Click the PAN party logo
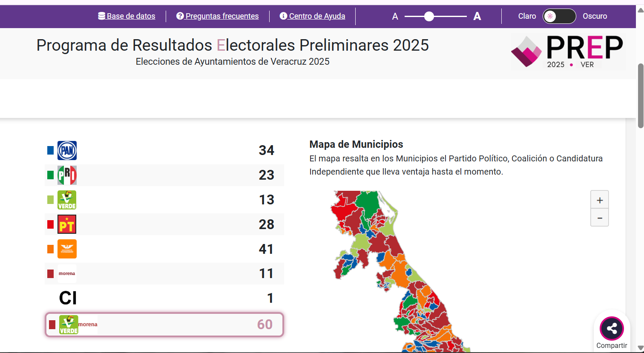The width and height of the screenshot is (644, 353). (x=67, y=150)
